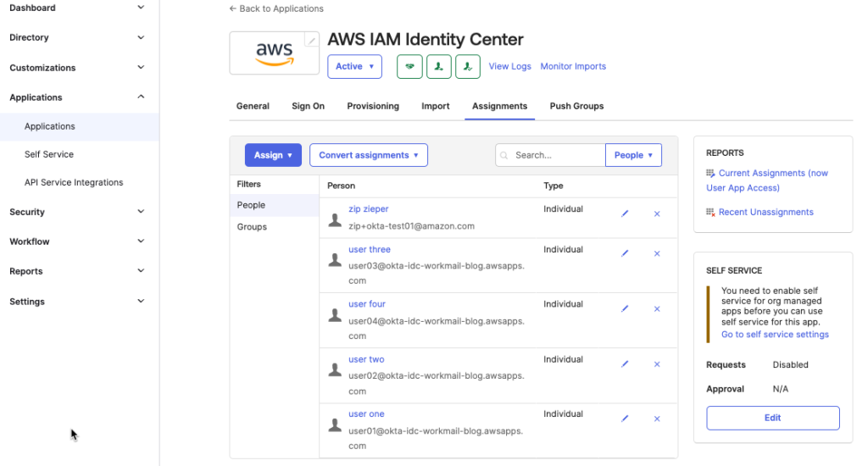Go to self service settings link
Screen dimensions: 868x466
[775, 335]
